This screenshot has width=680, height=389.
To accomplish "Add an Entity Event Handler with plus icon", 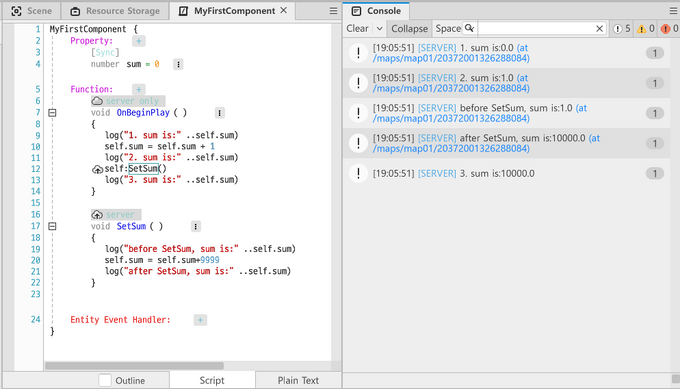I will pyautogui.click(x=200, y=320).
